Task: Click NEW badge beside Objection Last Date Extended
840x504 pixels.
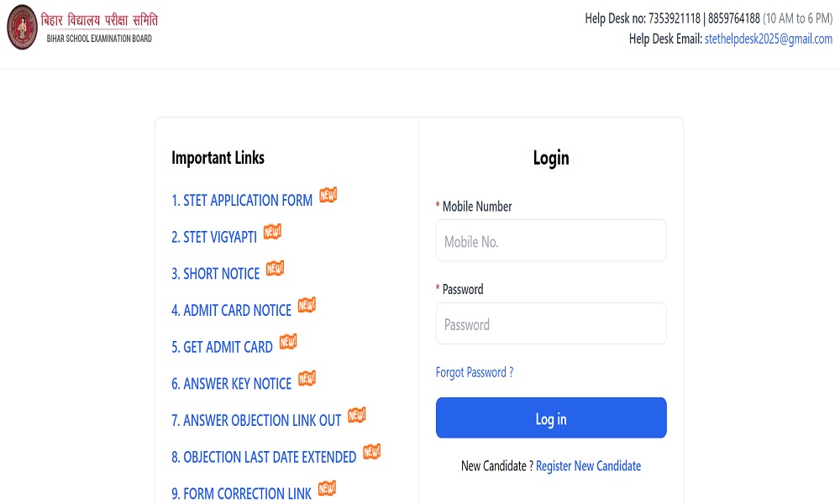Action: [x=371, y=452]
